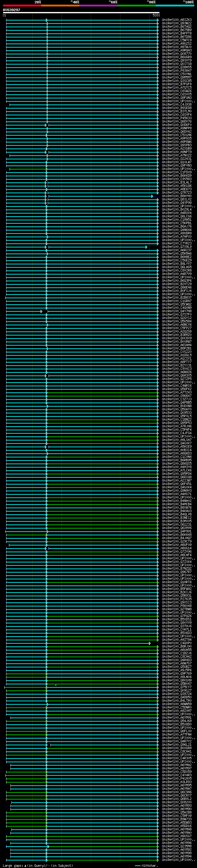Image resolution: width=197 pixels, height=868 pixels.
Task: Select hit UniRef100_Q9M5M7
Action: point(177,78)
